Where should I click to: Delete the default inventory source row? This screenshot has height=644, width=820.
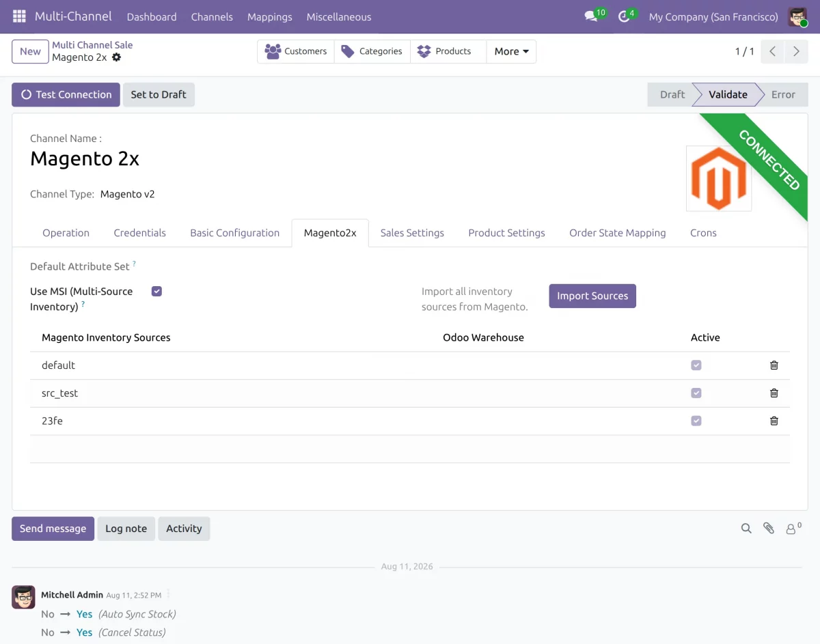[x=774, y=365]
